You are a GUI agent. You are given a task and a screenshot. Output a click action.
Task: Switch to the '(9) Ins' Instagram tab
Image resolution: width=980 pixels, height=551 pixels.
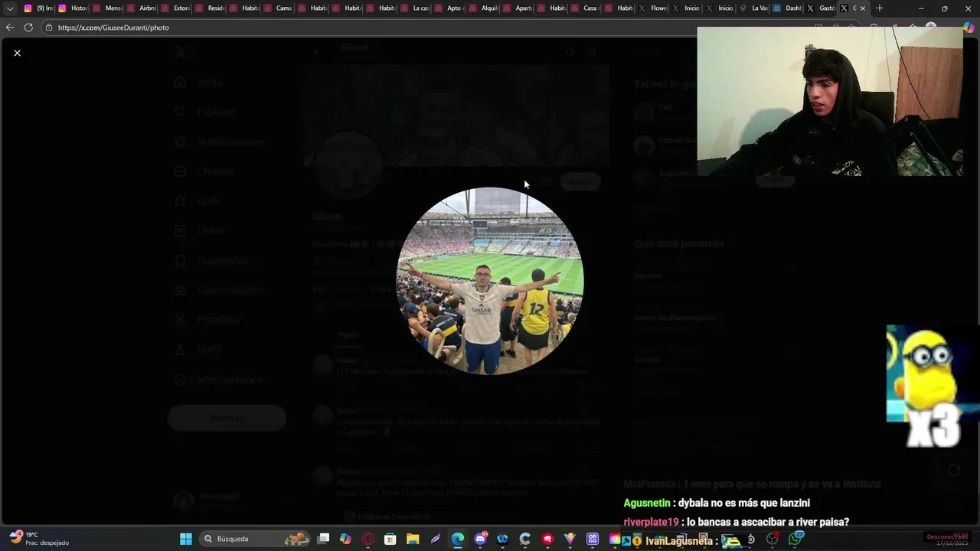click(38, 8)
